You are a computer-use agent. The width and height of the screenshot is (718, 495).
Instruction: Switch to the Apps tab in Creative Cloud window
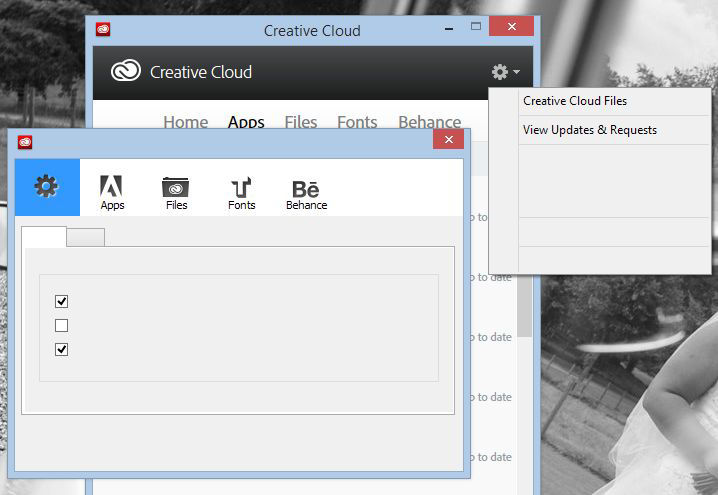click(246, 121)
